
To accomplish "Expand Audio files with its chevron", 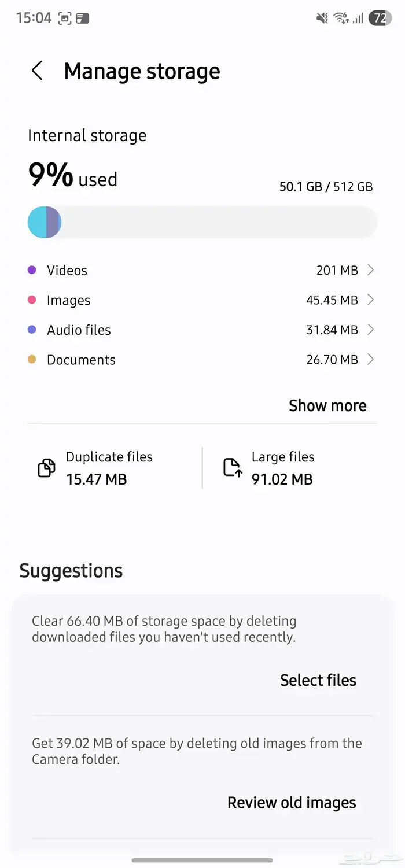I will click(371, 330).
